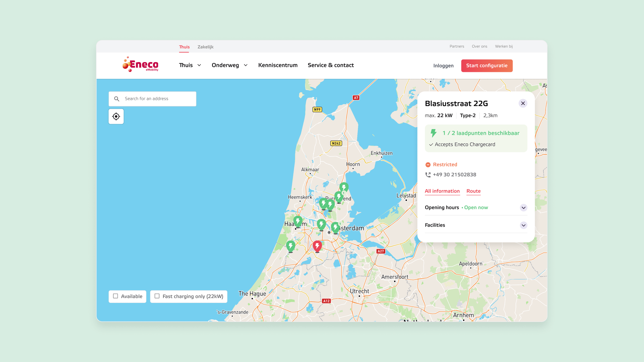Click the Alkmaar label on the map

click(310, 170)
